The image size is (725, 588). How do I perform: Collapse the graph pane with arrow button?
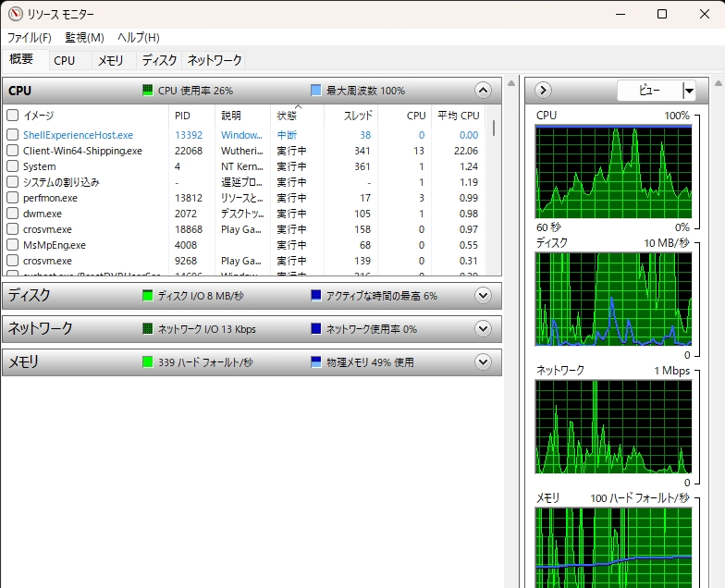pos(543,91)
